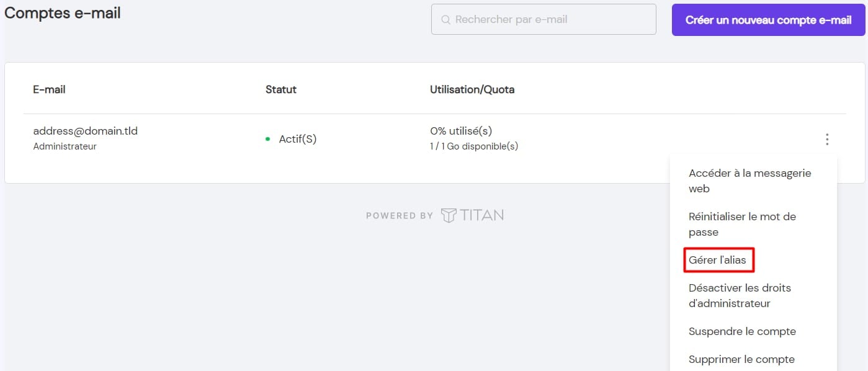Click the magnifier icon in the search box

coord(445,20)
